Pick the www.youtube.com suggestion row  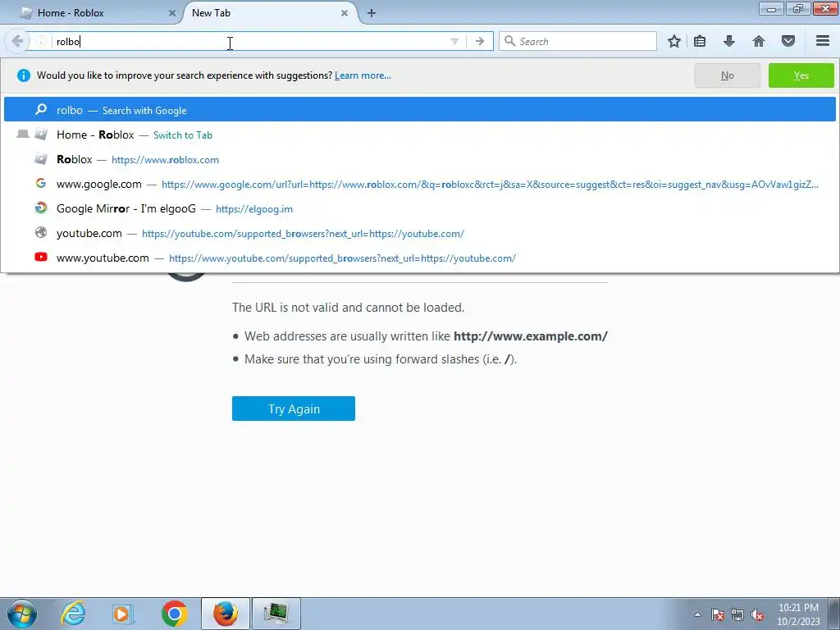pyautogui.click(x=420, y=258)
